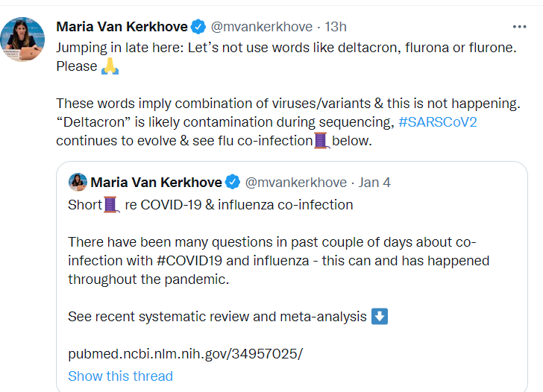This screenshot has height=392, width=543.
Task: Open the three-dot more options menu
Action: [x=519, y=26]
